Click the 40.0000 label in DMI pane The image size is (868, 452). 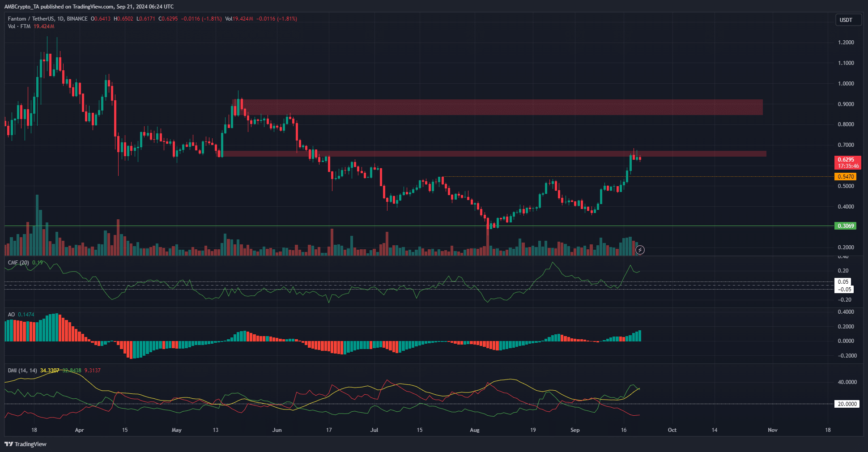tap(847, 382)
